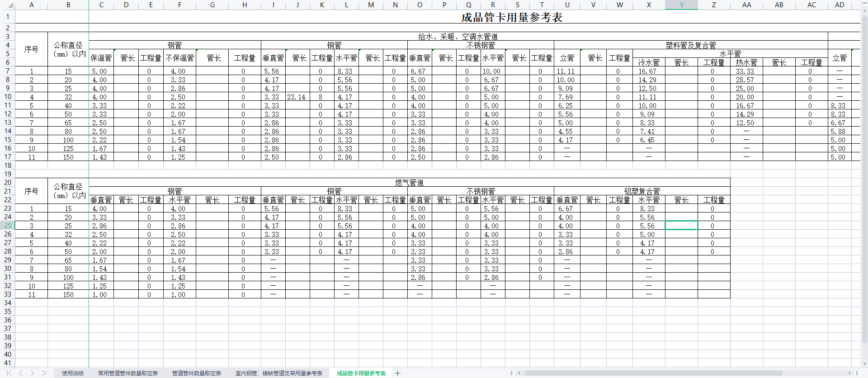Click the 冷水管 header cell
Image resolution: width=868 pixels, height=378 pixels.
coord(649,62)
